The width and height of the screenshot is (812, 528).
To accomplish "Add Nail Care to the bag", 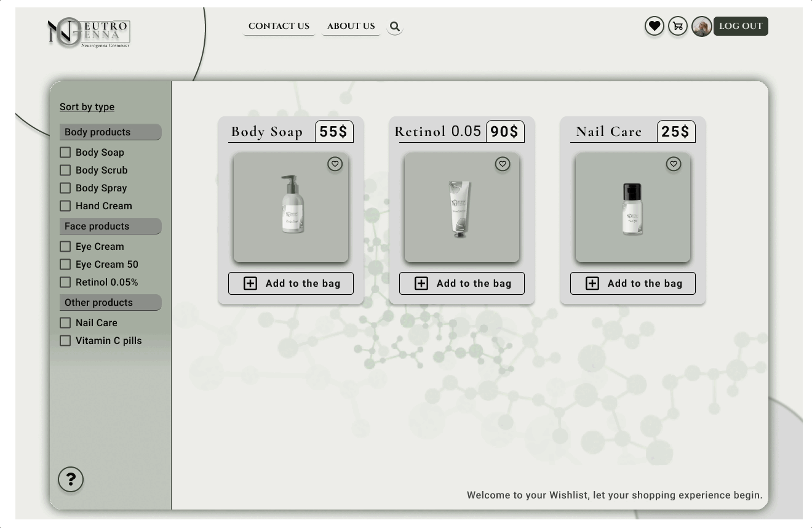I will tap(633, 283).
